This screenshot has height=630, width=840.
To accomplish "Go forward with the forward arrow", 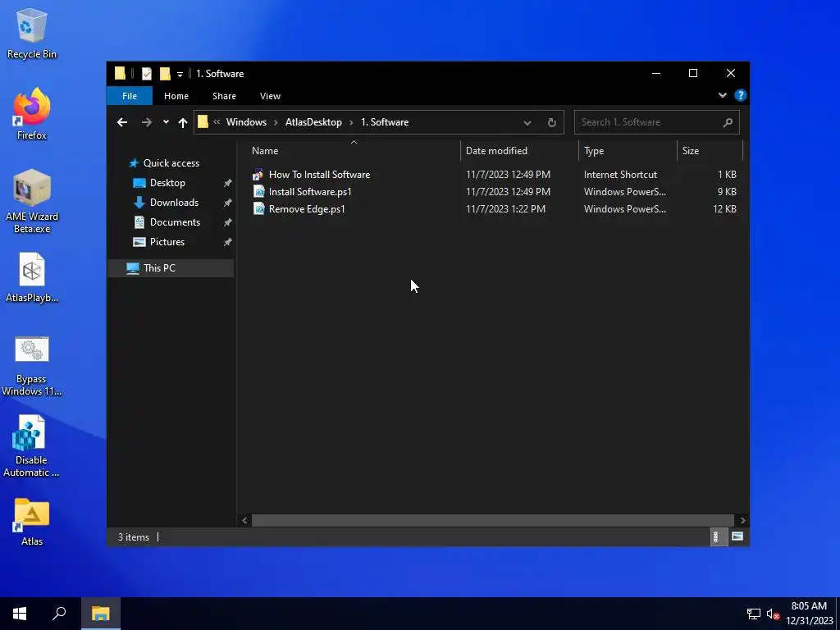I will (146, 122).
